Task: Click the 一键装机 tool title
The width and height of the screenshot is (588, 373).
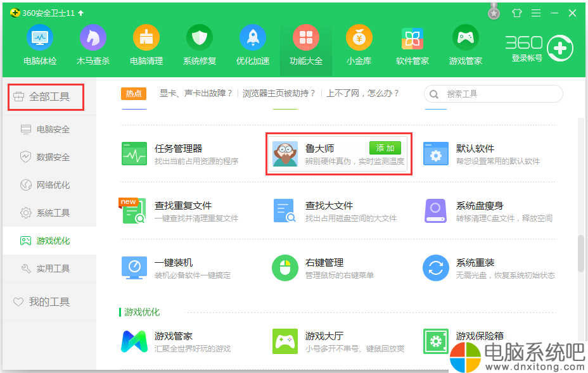Action: [174, 262]
